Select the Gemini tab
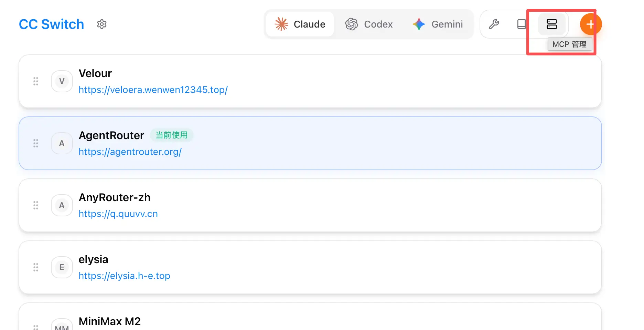The width and height of the screenshot is (644, 330). tap(438, 24)
